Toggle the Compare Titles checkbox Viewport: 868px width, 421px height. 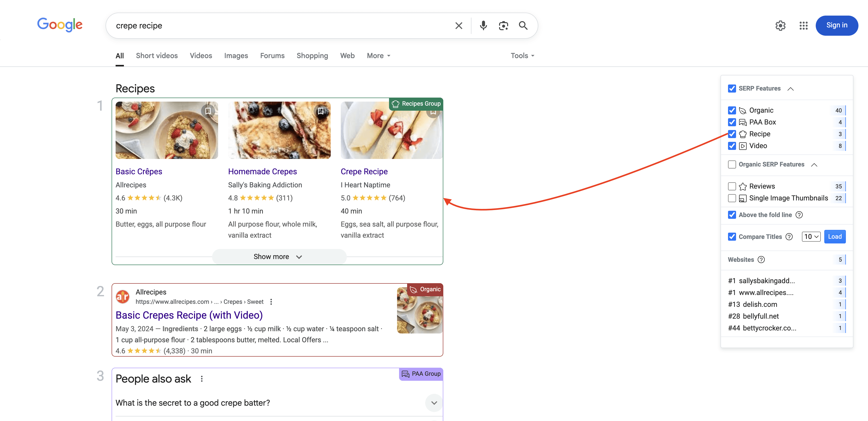[x=732, y=237]
